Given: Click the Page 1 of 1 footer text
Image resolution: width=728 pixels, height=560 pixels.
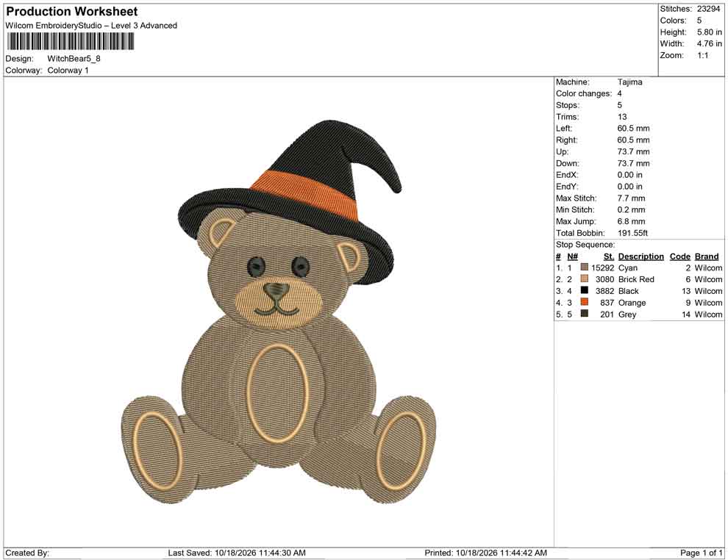Looking at the screenshot, I should tap(701, 553).
